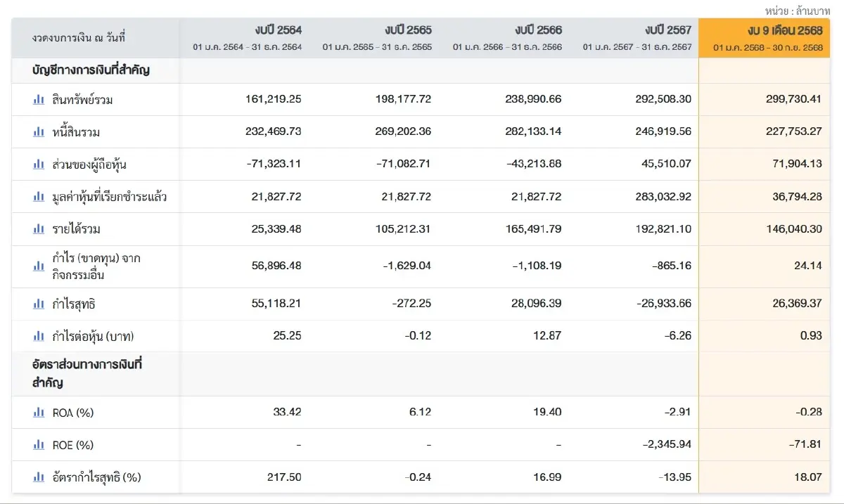Click chart icon beside มูลค่าหุ้นที่เรียกชำระแล้ว
Viewport: 844px width, 504px height.
pyautogui.click(x=39, y=197)
